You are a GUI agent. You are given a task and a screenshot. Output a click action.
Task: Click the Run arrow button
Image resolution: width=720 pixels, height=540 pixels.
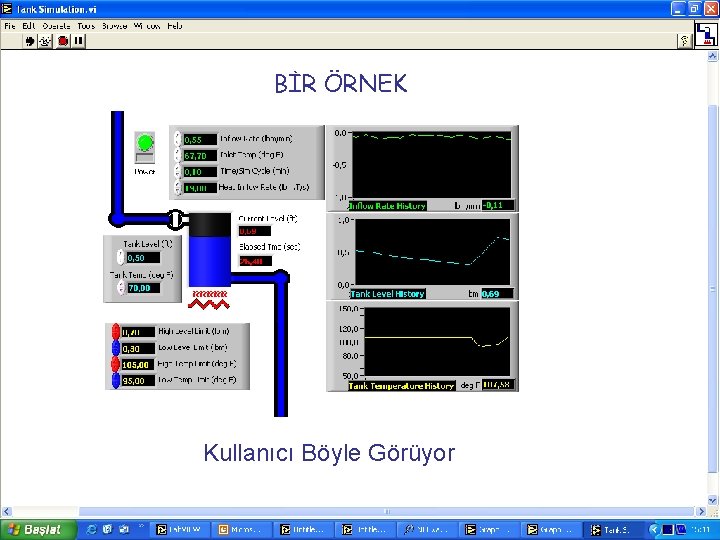point(30,41)
